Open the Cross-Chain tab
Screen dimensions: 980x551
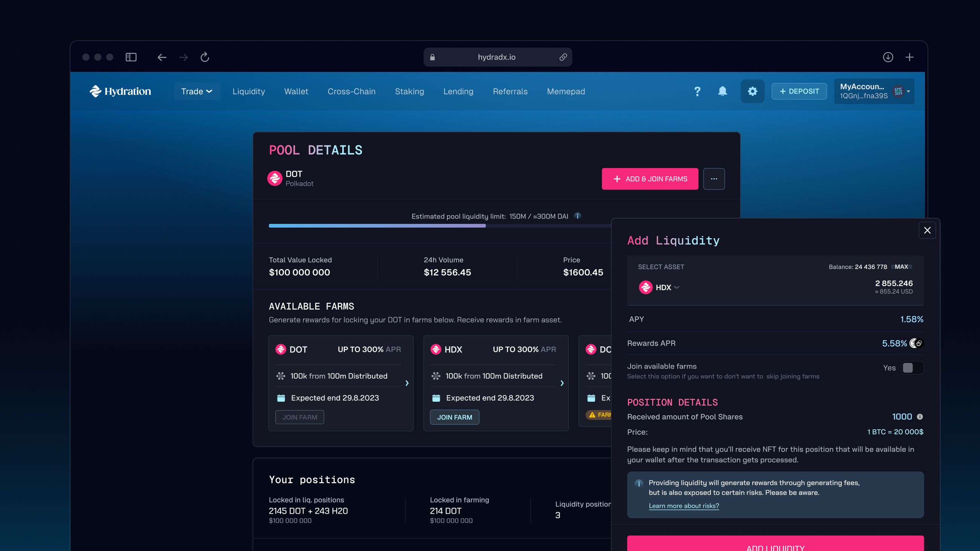click(x=351, y=91)
